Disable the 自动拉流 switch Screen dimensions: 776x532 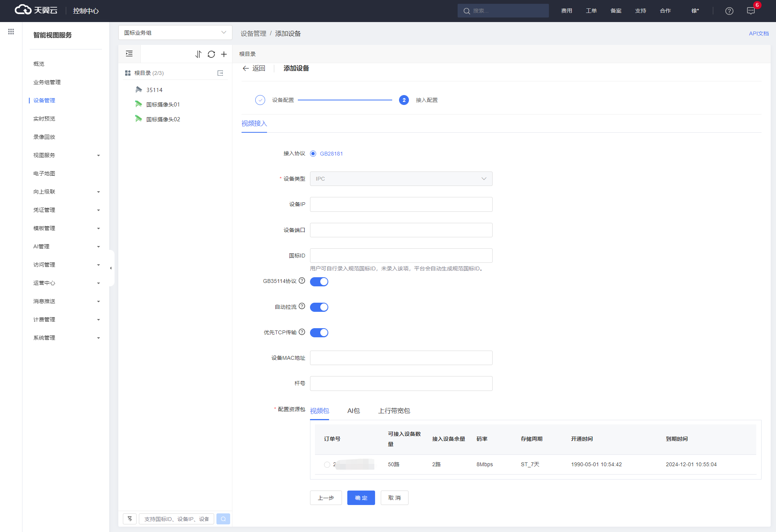319,307
